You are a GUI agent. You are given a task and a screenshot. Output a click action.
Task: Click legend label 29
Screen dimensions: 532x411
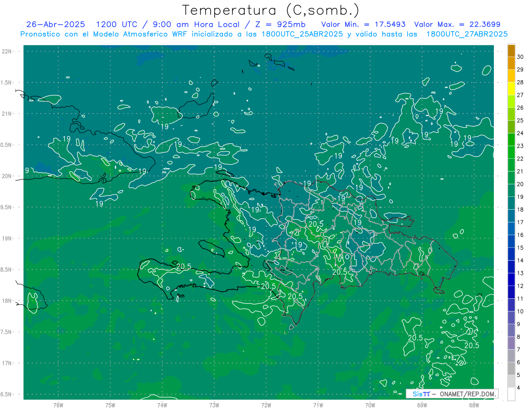pyautogui.click(x=520, y=70)
